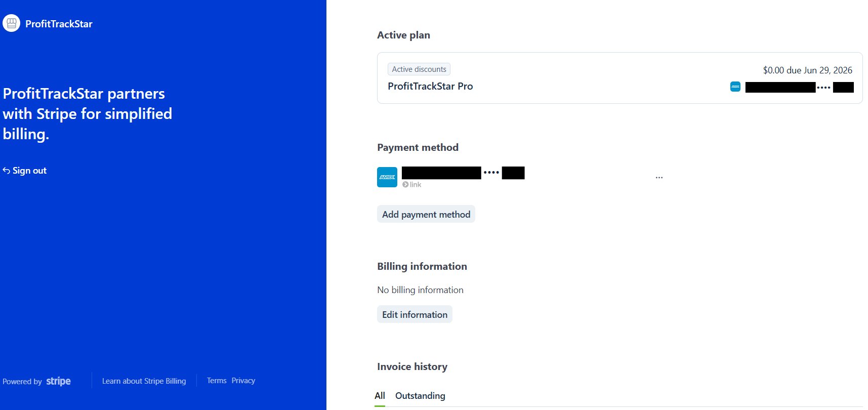
Task: Click the No billing information text
Action: pyautogui.click(x=420, y=290)
